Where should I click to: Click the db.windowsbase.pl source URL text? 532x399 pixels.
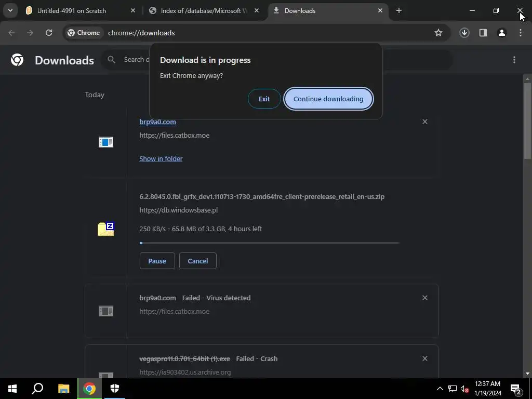(x=179, y=210)
